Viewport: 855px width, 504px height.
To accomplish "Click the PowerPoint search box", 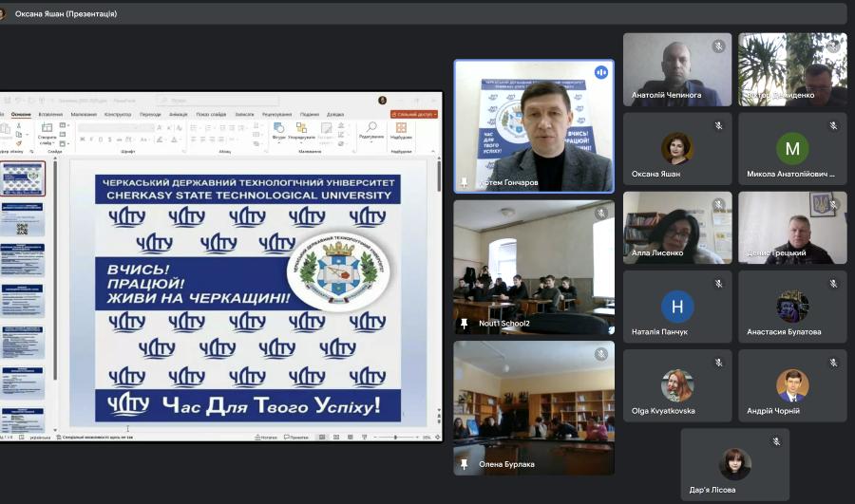I will point(217,101).
